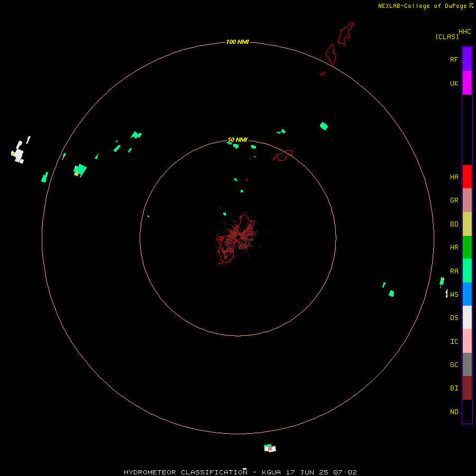
Task: Click the RF purple legend swatch
Action: click(467, 59)
